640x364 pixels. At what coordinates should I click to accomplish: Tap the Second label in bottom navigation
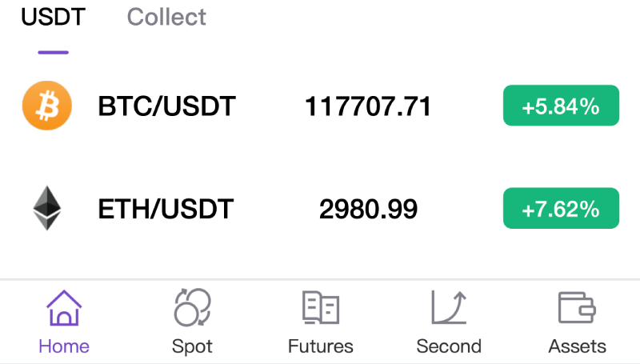pyautogui.click(x=449, y=346)
